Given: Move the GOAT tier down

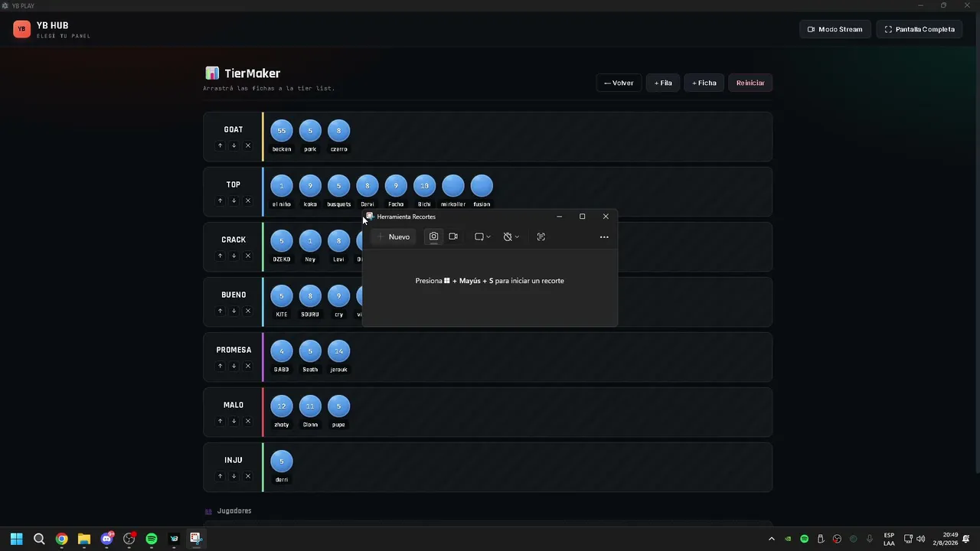Looking at the screenshot, I should point(234,145).
